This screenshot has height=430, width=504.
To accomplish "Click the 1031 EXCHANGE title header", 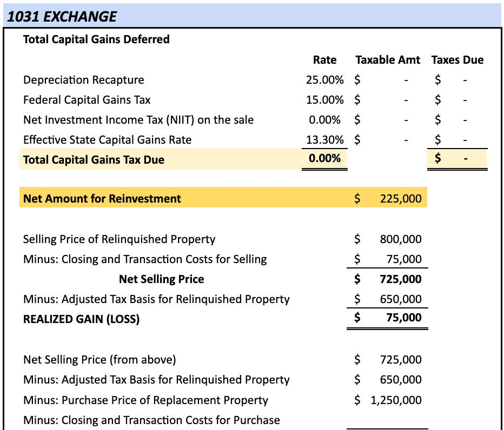I will pyautogui.click(x=62, y=16).
